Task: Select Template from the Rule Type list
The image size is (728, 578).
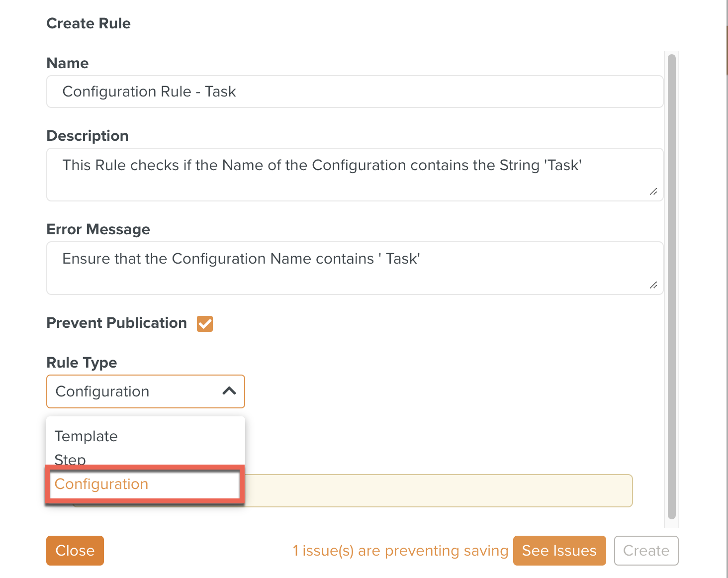Action: 86,436
